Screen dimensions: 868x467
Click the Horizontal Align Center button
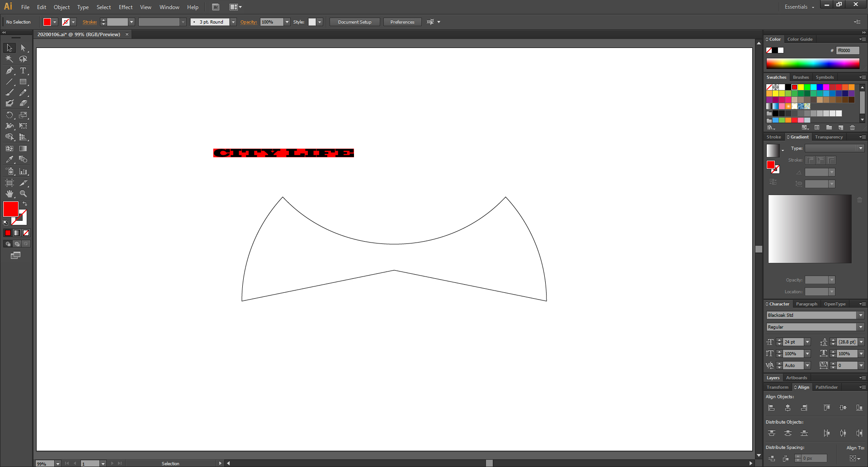(788, 408)
